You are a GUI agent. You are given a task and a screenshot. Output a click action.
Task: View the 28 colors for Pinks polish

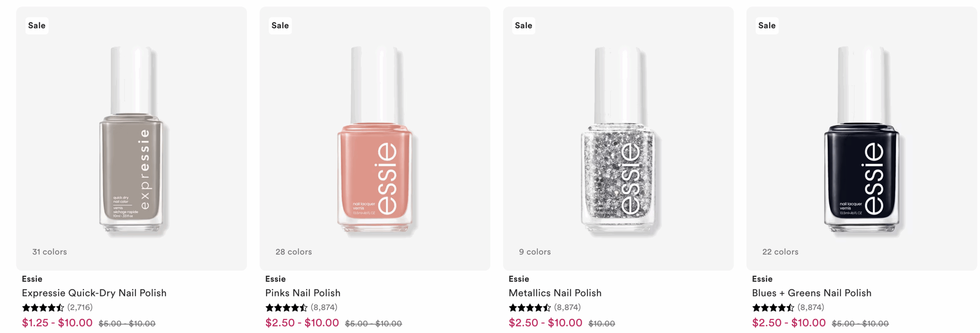(294, 252)
